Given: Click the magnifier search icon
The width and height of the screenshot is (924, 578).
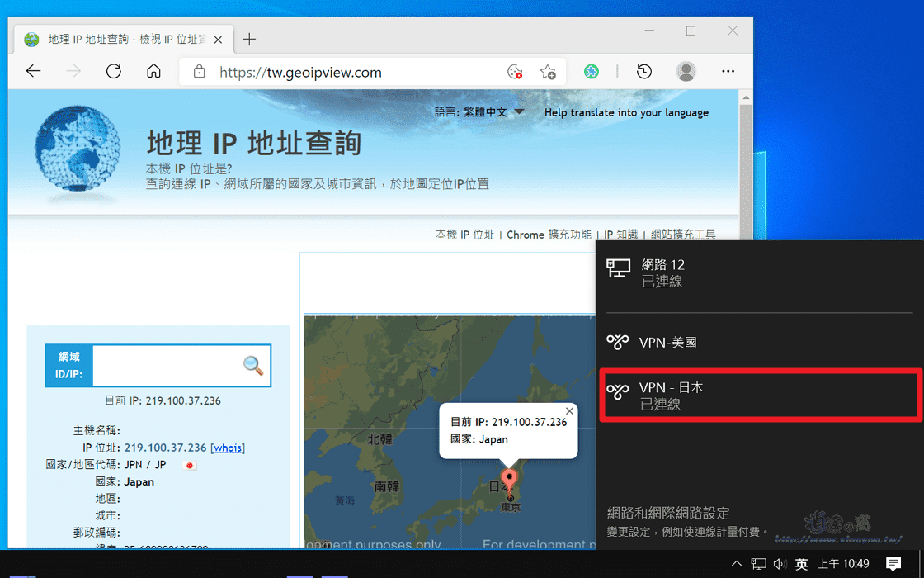Looking at the screenshot, I should (253, 366).
